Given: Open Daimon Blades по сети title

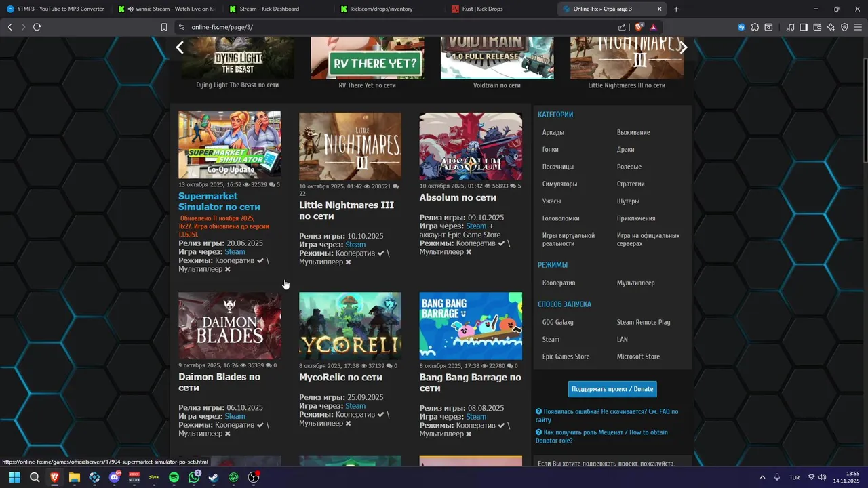Looking at the screenshot, I should pyautogui.click(x=219, y=382).
